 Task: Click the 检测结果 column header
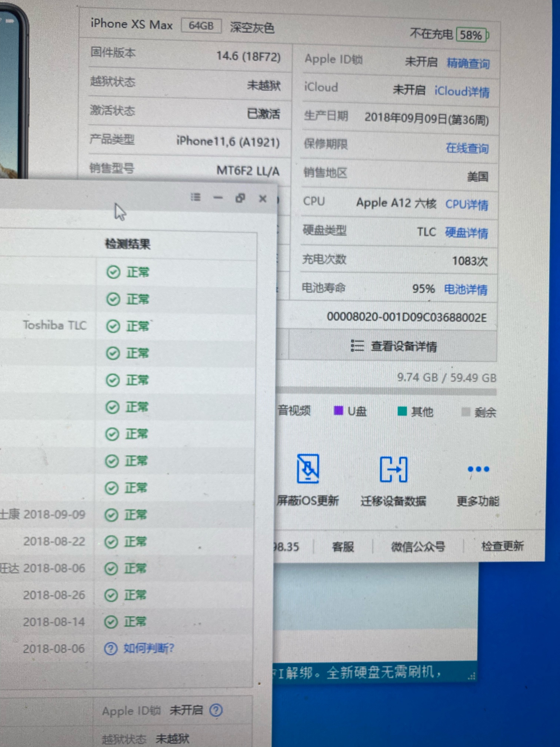point(128,244)
